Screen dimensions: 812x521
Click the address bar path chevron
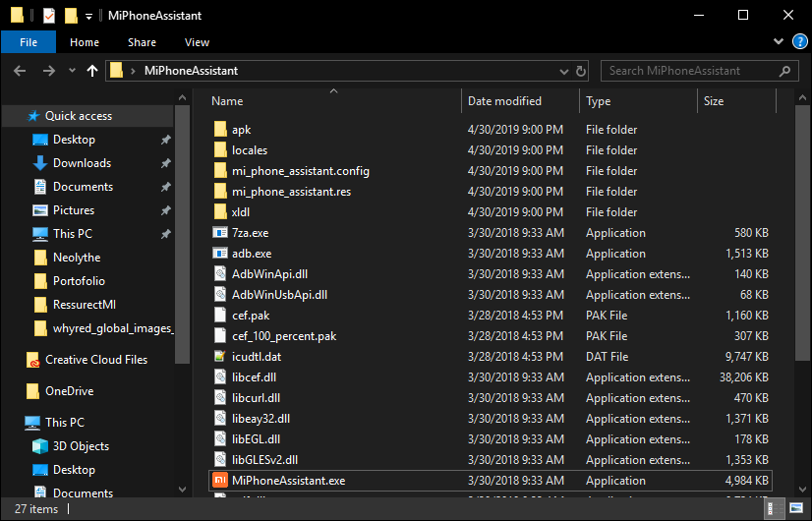pyautogui.click(x=133, y=71)
